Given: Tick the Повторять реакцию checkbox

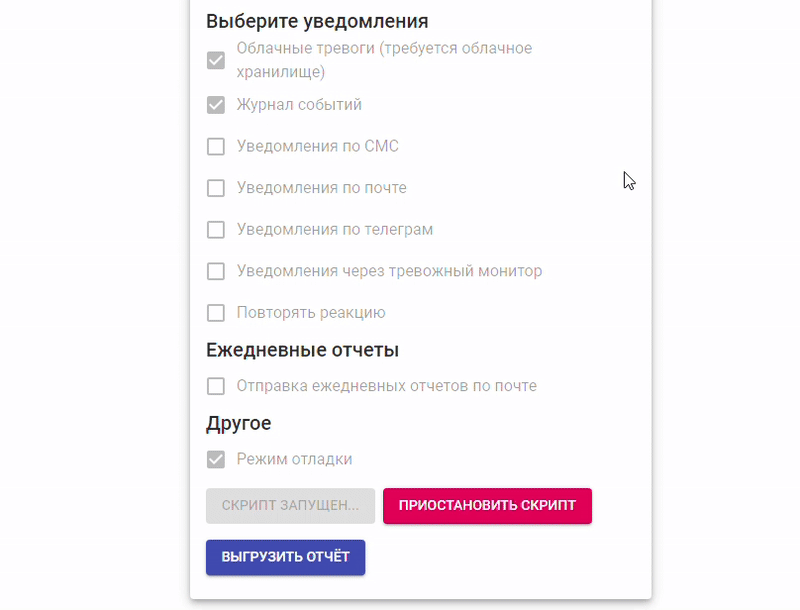Looking at the screenshot, I should [215, 313].
